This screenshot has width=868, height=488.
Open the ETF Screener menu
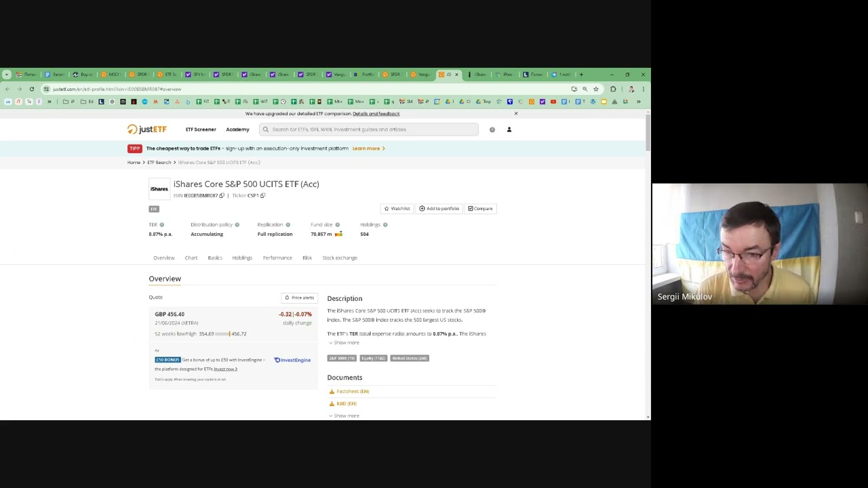pos(201,129)
